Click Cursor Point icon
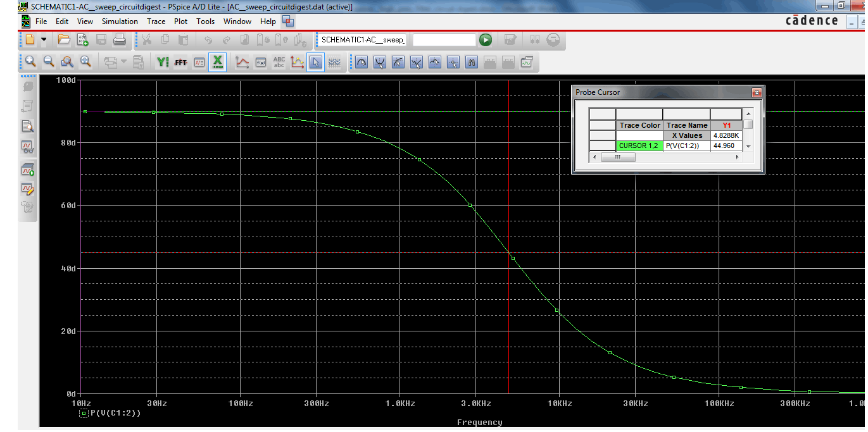868x432 pixels. [x=453, y=62]
